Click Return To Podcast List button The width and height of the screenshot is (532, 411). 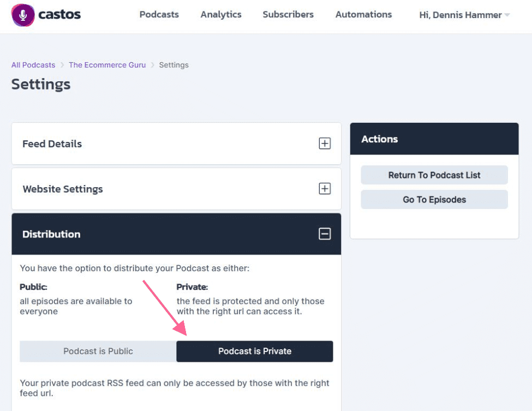tap(434, 175)
